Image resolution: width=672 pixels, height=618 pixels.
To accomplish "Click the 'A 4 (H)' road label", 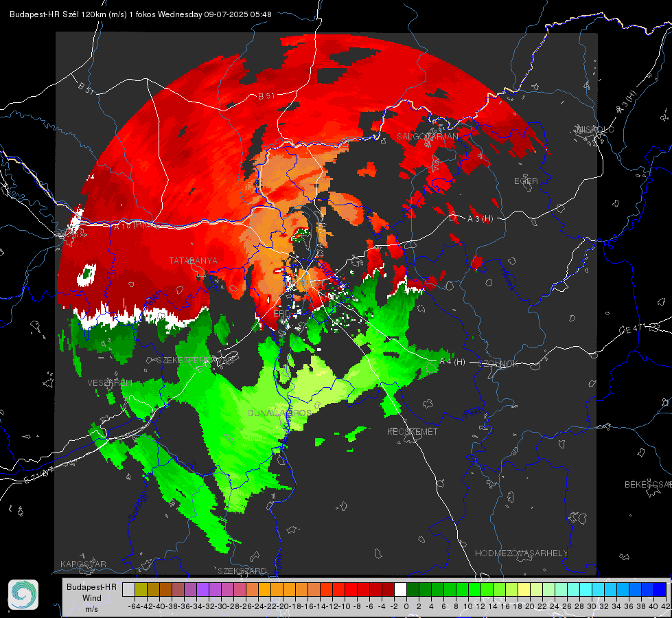I will coord(452,362).
